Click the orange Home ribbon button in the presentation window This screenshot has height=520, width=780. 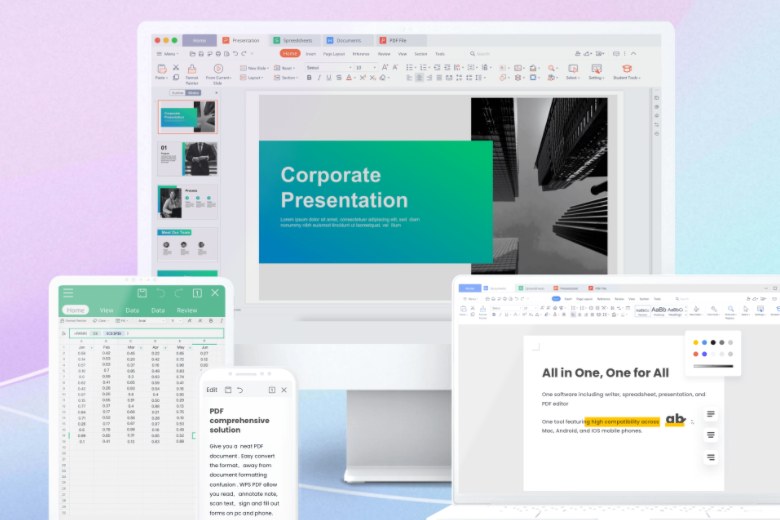(290, 53)
